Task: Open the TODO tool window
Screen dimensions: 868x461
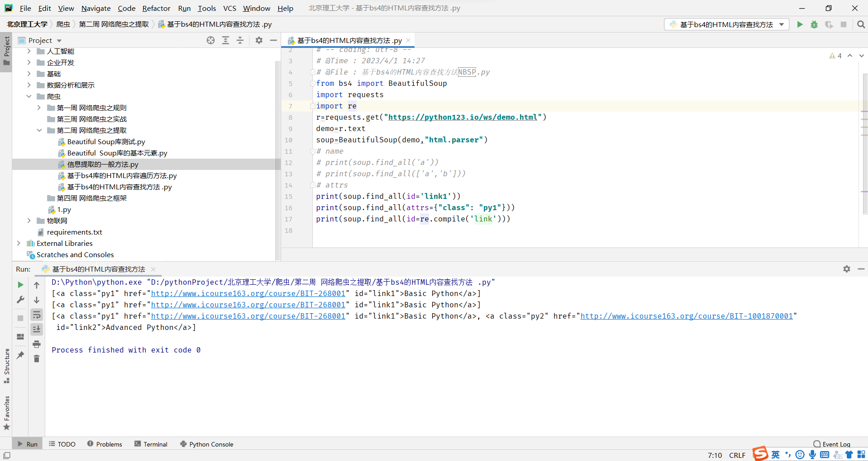Action: coord(62,444)
